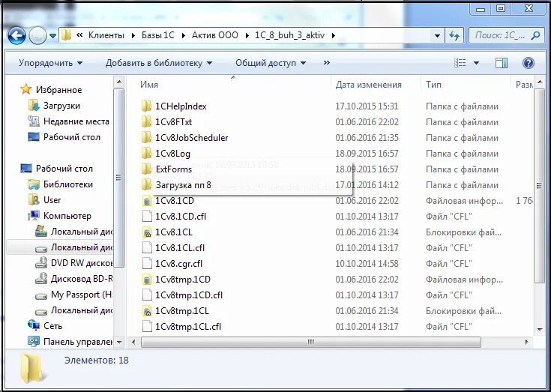This screenshot has width=551, height=392.
Task: Open address bar history dropdown
Action: (437, 35)
